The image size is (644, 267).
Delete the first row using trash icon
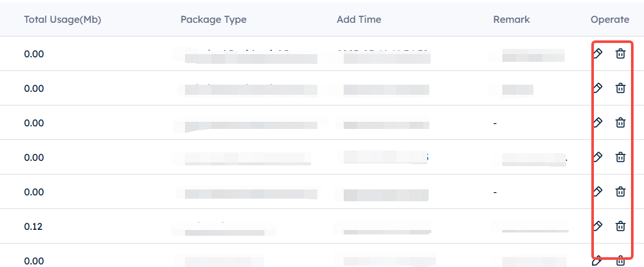click(x=620, y=53)
